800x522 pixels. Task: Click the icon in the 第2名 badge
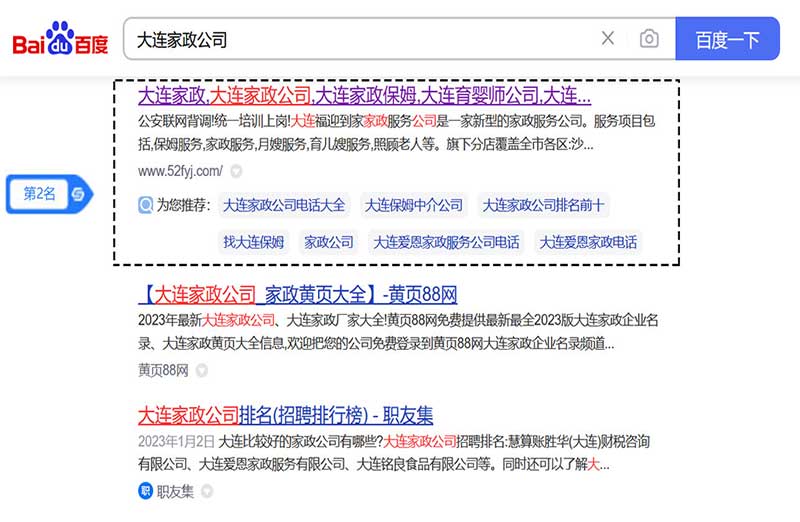tap(77, 194)
